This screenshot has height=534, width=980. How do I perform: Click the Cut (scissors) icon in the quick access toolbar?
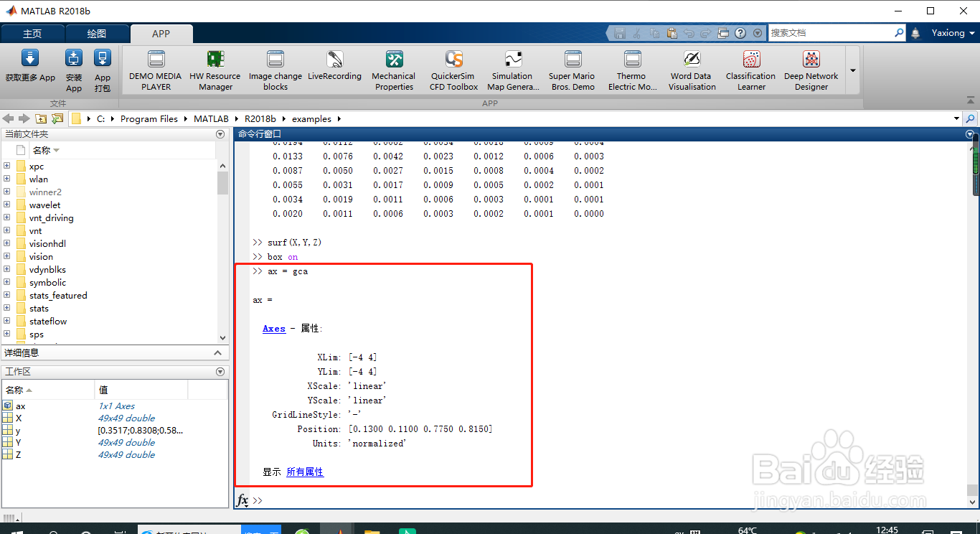[638, 33]
